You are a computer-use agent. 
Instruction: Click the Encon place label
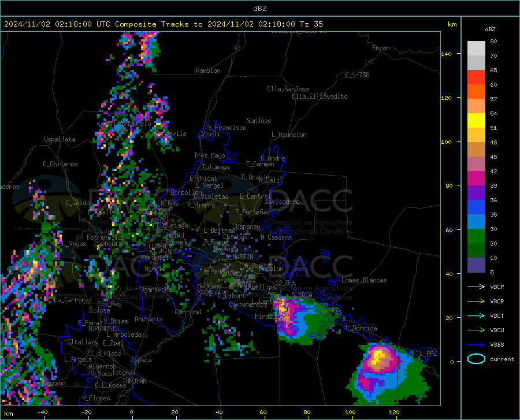pos(381,48)
